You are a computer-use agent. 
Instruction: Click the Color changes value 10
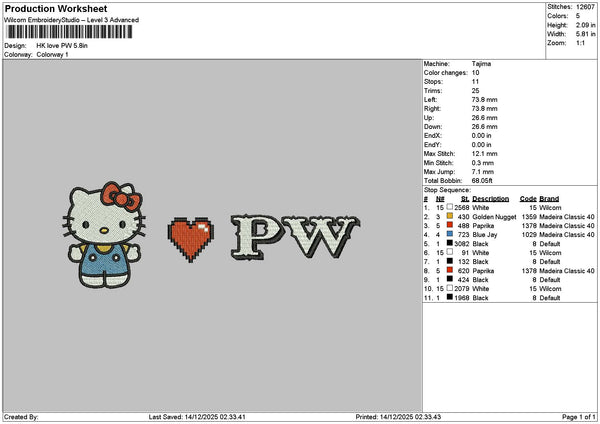[475, 73]
